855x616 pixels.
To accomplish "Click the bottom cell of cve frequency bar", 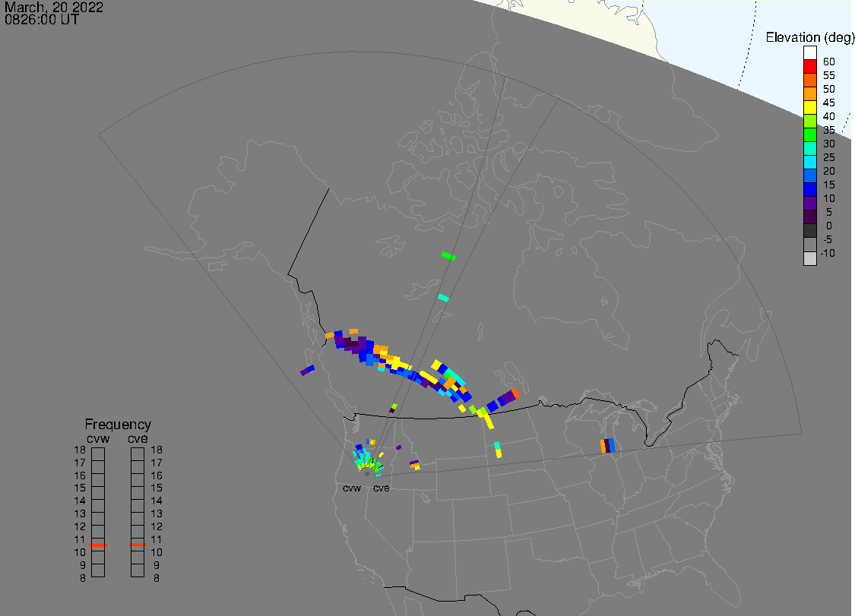I will (x=138, y=570).
